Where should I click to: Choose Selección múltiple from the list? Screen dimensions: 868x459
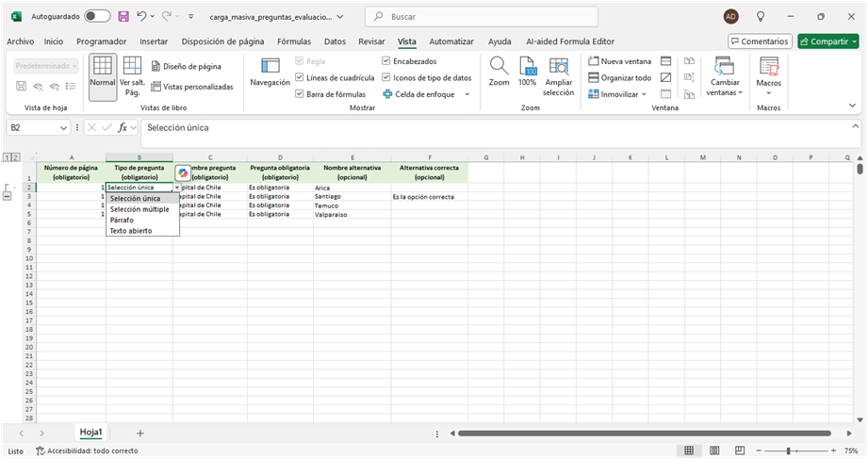[x=139, y=209]
